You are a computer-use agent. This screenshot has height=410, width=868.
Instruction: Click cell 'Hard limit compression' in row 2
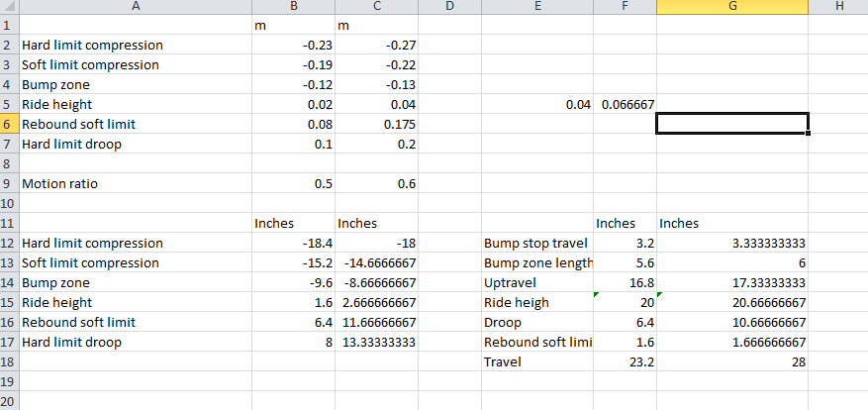point(136,45)
